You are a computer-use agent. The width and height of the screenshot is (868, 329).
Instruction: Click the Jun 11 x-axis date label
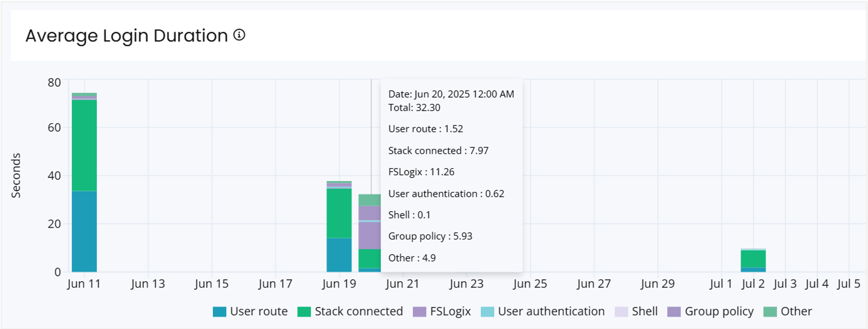[x=84, y=284]
